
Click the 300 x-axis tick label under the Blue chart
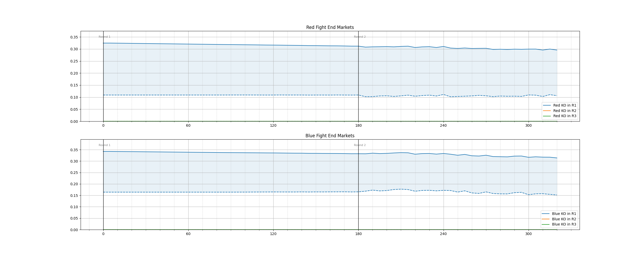[528, 234]
